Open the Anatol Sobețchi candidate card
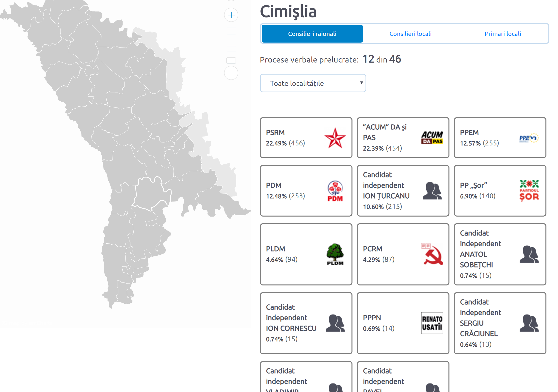 point(500,254)
